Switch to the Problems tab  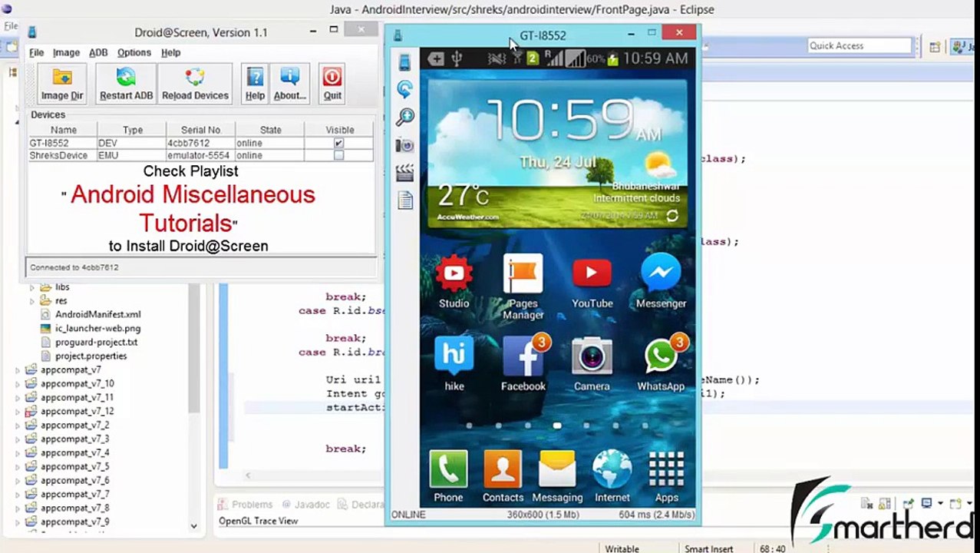[246, 505]
